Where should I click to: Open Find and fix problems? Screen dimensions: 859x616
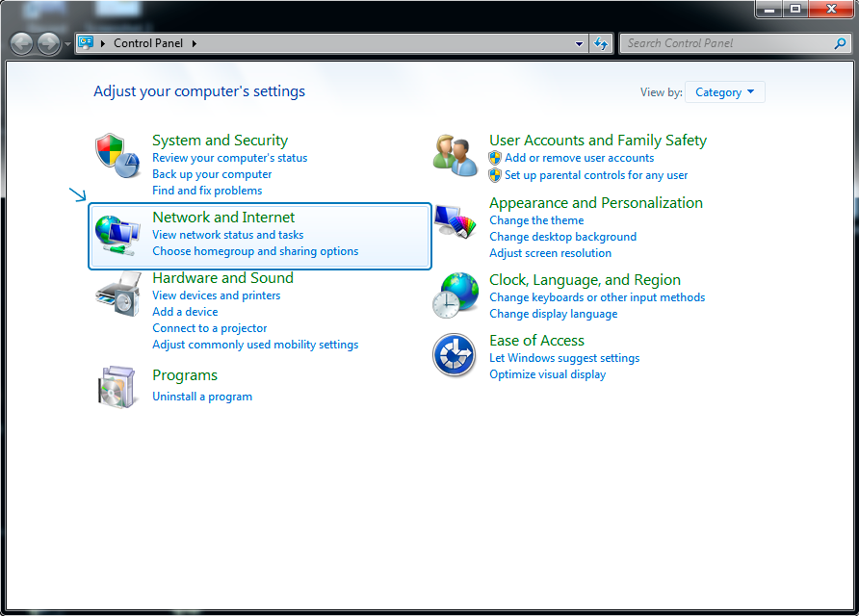pos(207,191)
